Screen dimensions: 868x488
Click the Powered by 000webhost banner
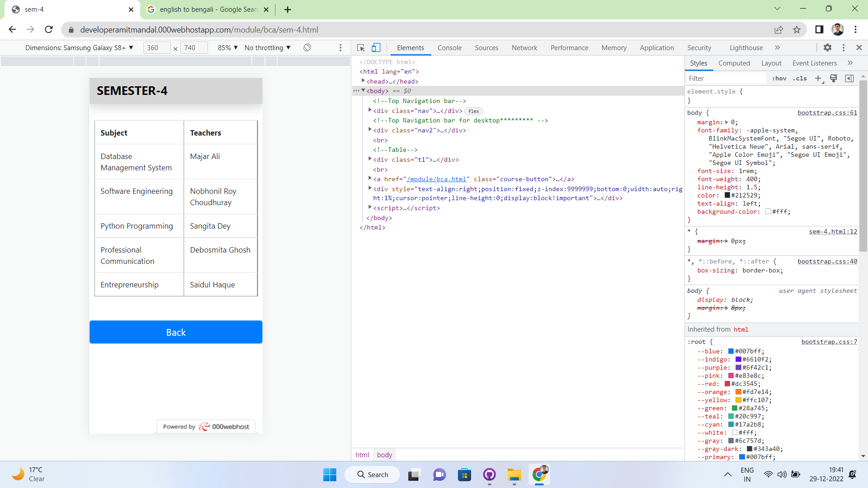click(206, 427)
